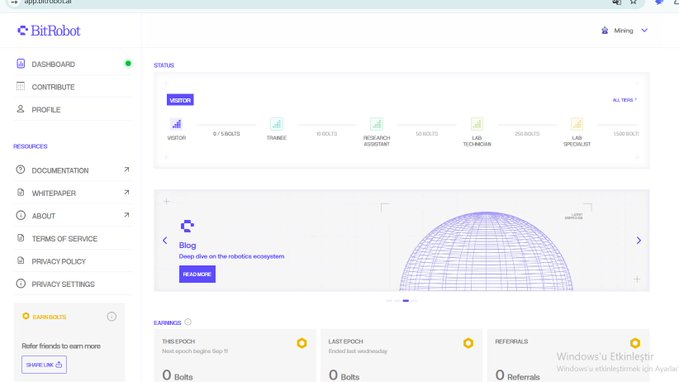This screenshot has width=679, height=382.
Task: Click the Research Assistant tier icon
Action: click(377, 124)
